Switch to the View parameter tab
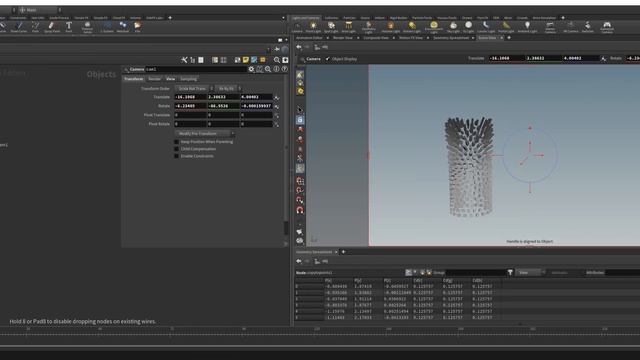The width and height of the screenshot is (640, 360). pyautogui.click(x=170, y=79)
